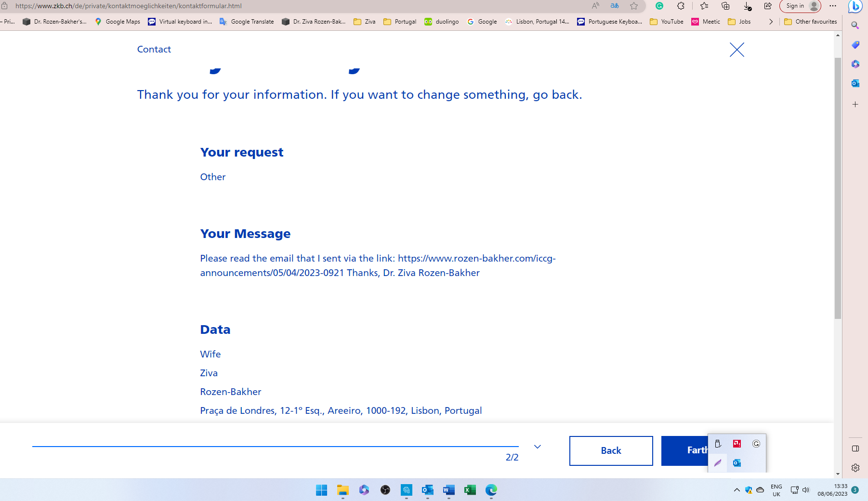Click the Back button
This screenshot has width=868, height=501.
[x=611, y=450]
